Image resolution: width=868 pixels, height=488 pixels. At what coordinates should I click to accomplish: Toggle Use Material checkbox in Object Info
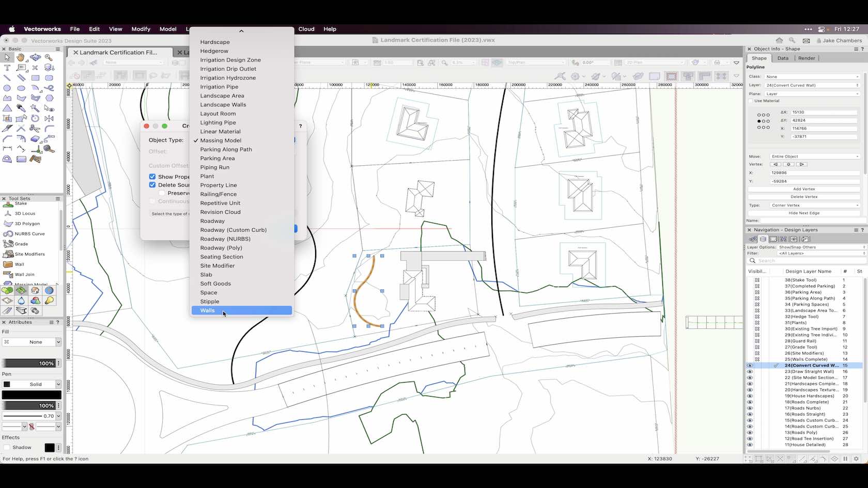coord(751,101)
